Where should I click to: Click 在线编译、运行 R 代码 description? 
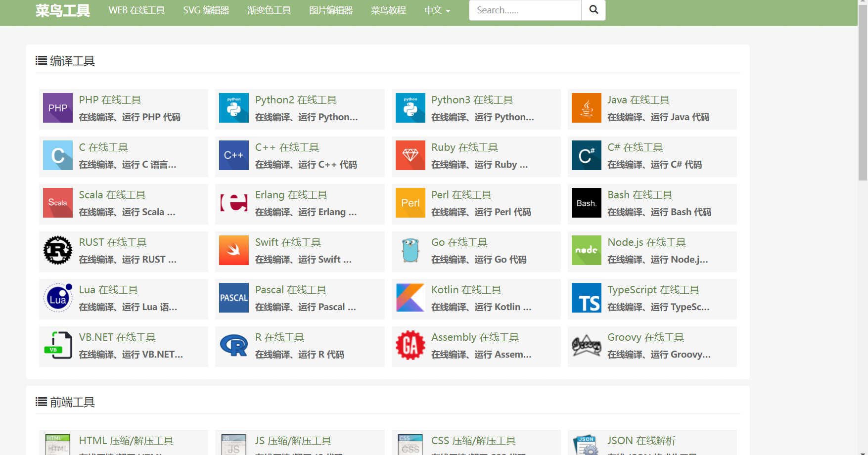coord(300,355)
